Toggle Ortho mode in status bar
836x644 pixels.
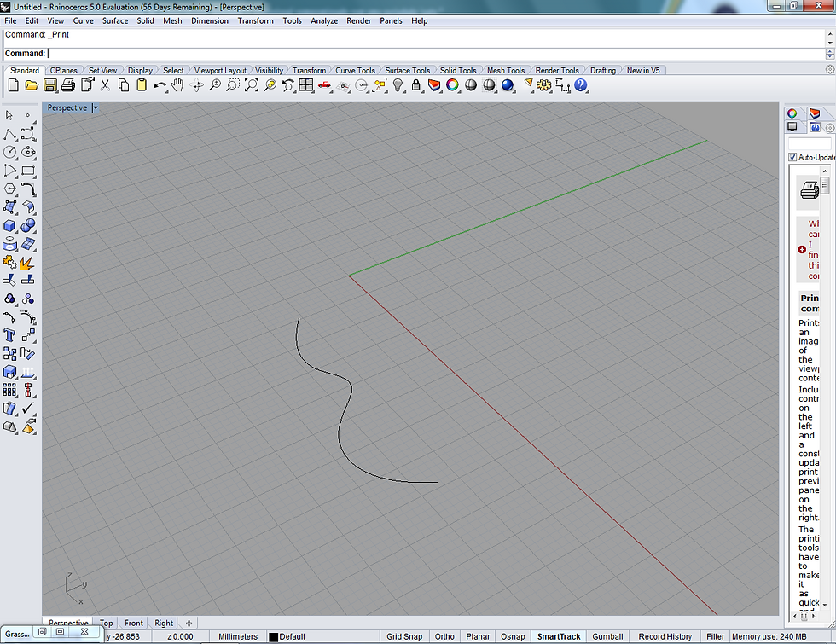point(444,636)
